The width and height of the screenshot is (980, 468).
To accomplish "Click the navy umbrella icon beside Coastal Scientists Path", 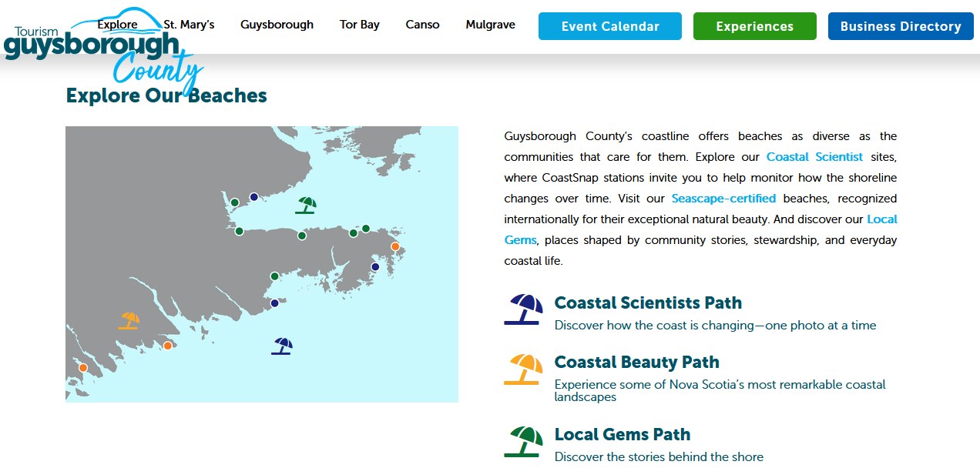I will pyautogui.click(x=522, y=309).
